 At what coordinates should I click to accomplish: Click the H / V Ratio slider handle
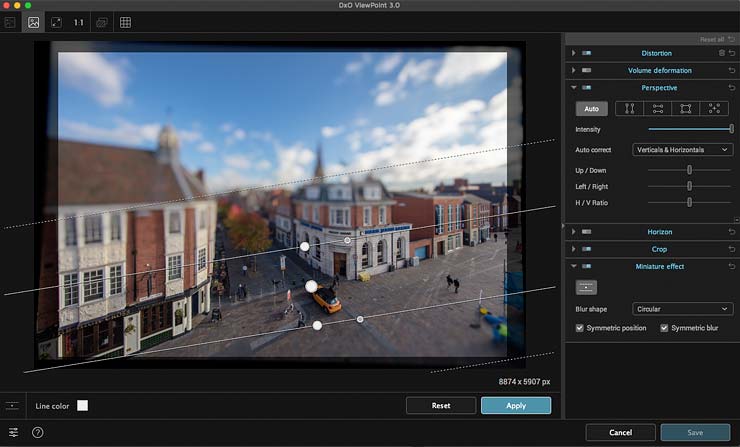pyautogui.click(x=690, y=202)
